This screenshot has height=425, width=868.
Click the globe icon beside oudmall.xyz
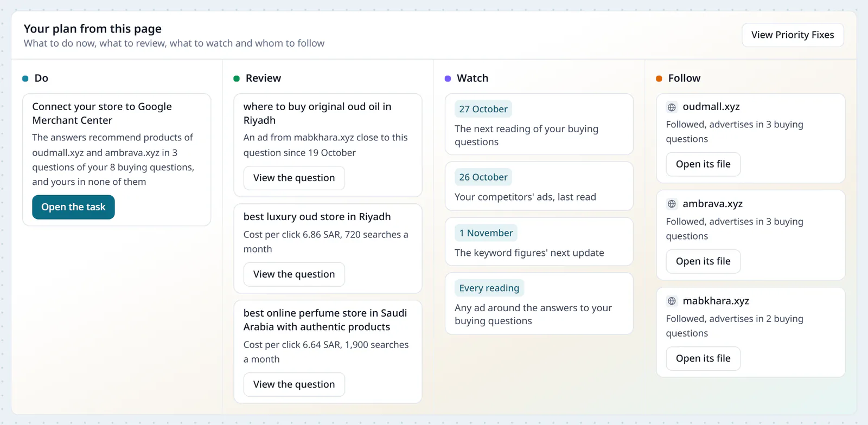(x=672, y=107)
